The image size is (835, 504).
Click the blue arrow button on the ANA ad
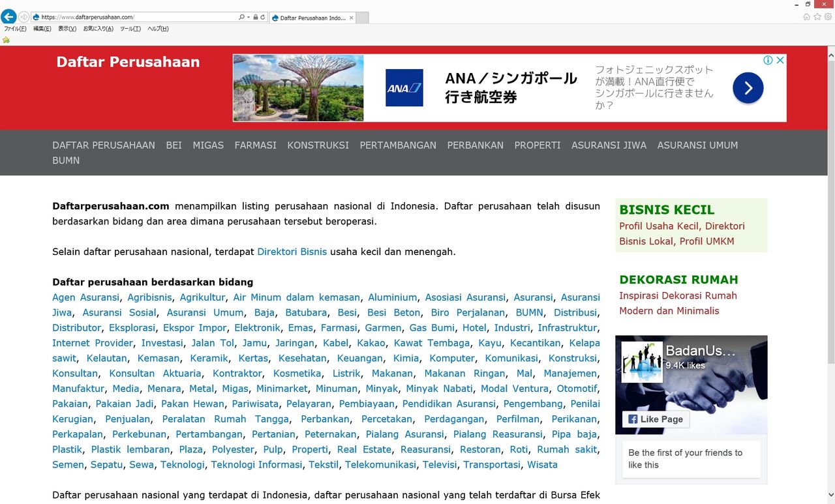click(748, 88)
